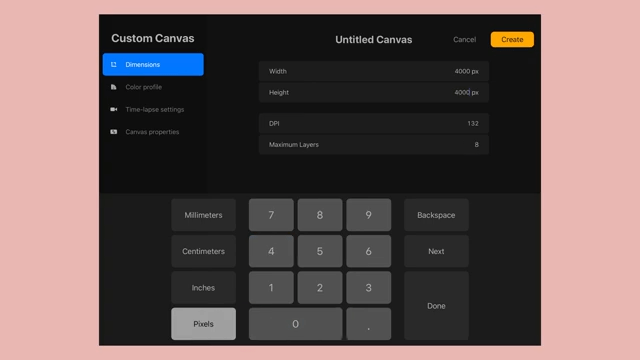
Task: Tap the 3 key
Action: 369,288
